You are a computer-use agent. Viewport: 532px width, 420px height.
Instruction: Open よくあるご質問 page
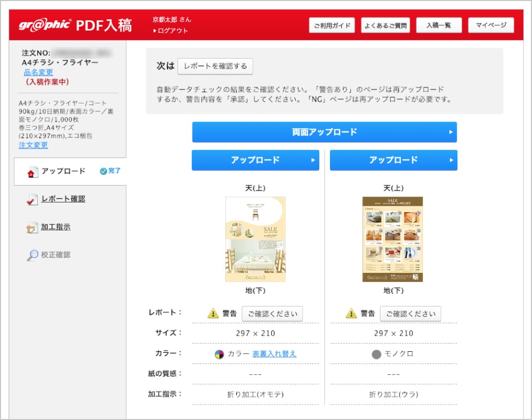(x=385, y=25)
